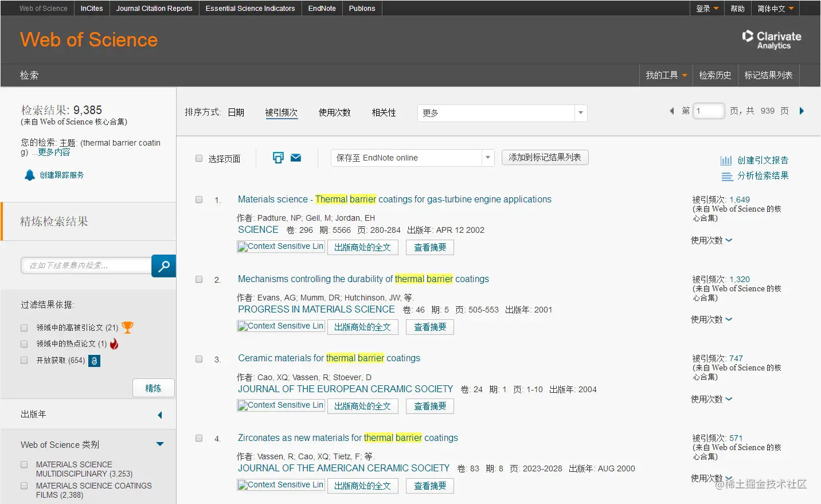The height and width of the screenshot is (504, 821).
Task: Open journal SCIENCE link in result 1
Action: pyautogui.click(x=259, y=229)
